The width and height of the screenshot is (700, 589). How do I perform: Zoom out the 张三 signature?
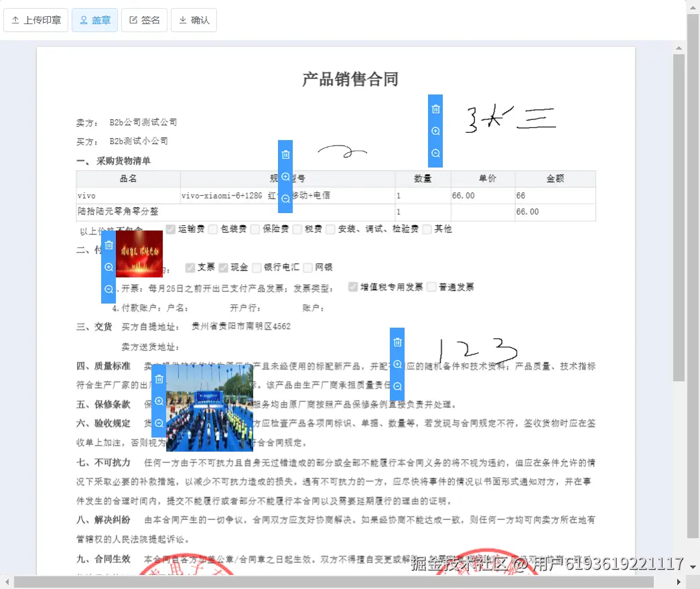tap(435, 153)
